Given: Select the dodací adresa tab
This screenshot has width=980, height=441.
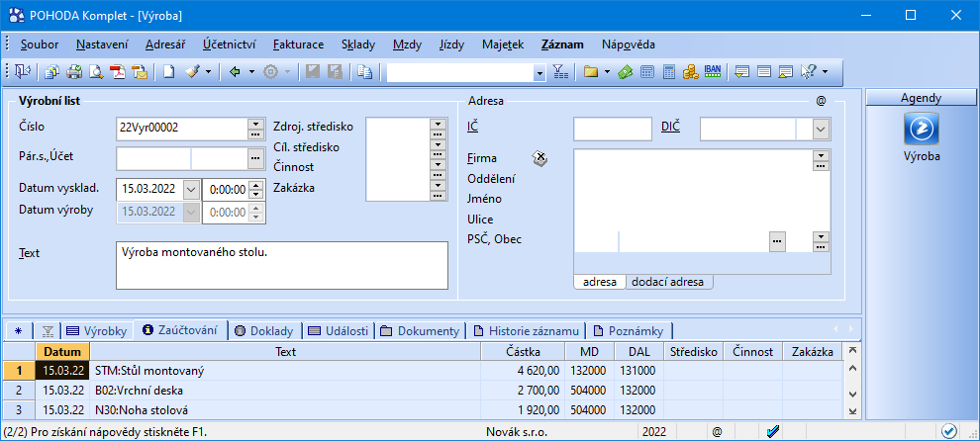Looking at the screenshot, I should pos(667,282).
